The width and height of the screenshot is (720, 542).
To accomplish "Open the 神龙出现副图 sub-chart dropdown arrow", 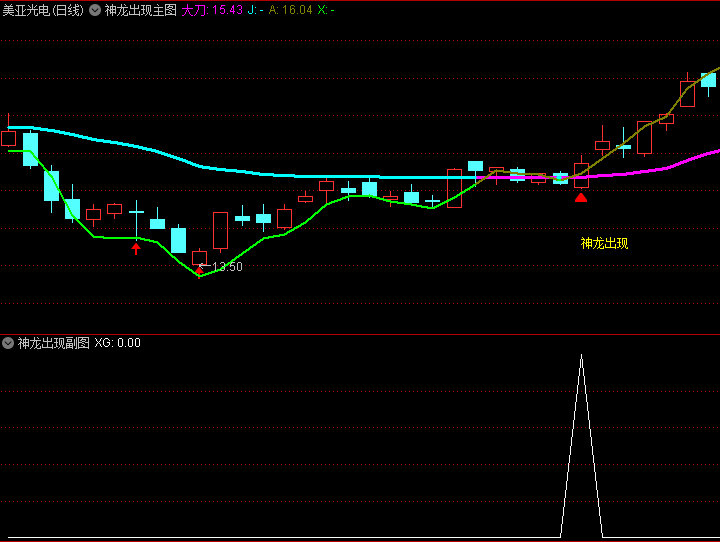I will click(8, 343).
